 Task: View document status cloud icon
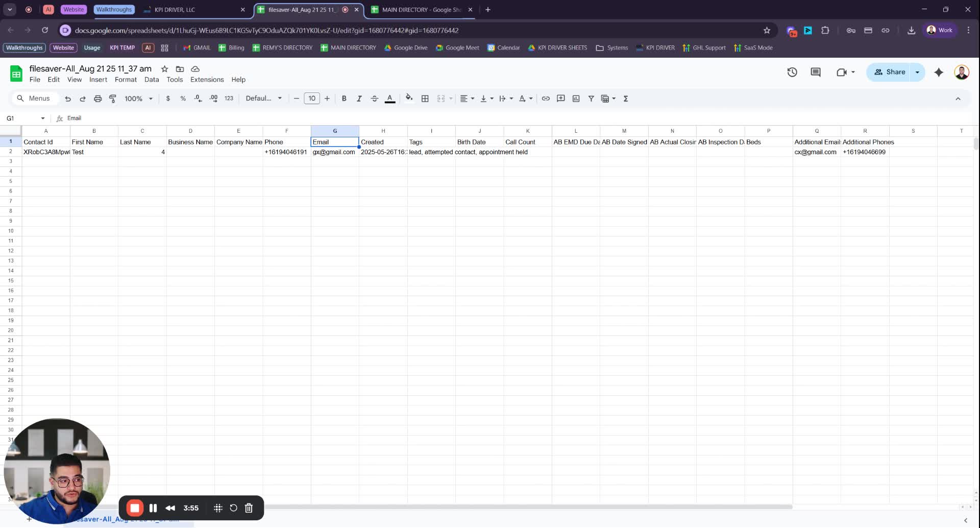tap(195, 69)
